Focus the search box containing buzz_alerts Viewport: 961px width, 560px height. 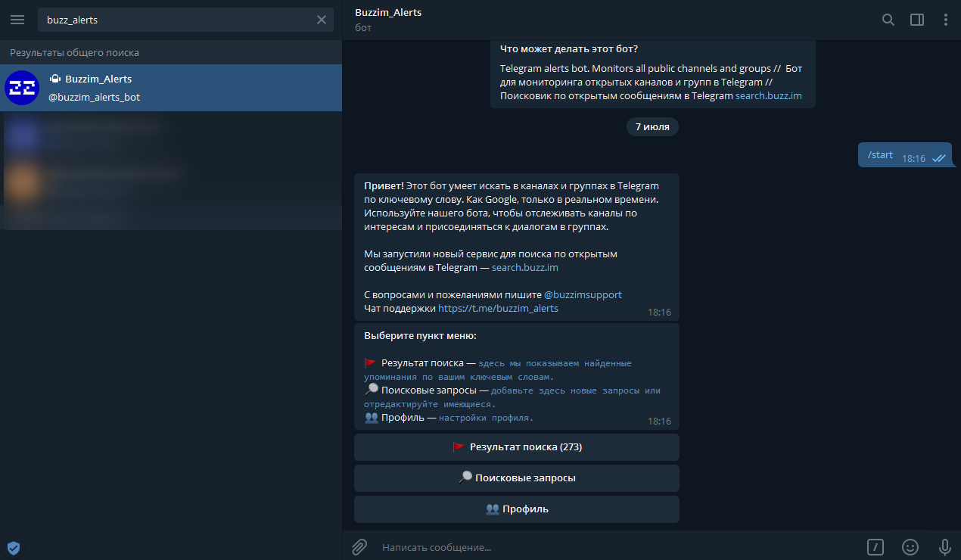pyautogui.click(x=174, y=20)
